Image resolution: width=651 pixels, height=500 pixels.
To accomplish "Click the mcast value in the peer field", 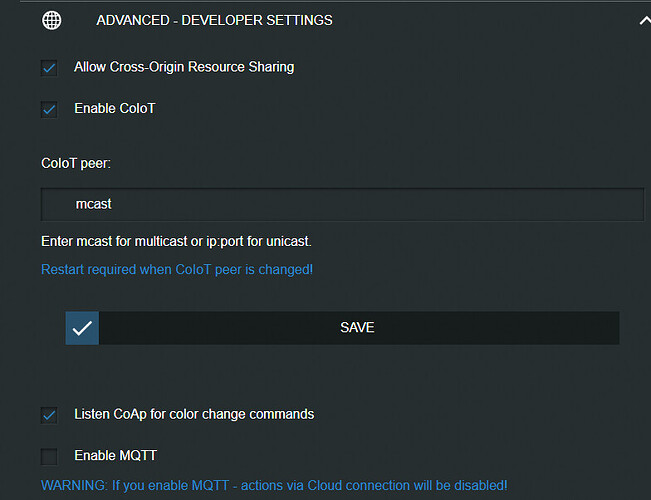I will coord(93,204).
